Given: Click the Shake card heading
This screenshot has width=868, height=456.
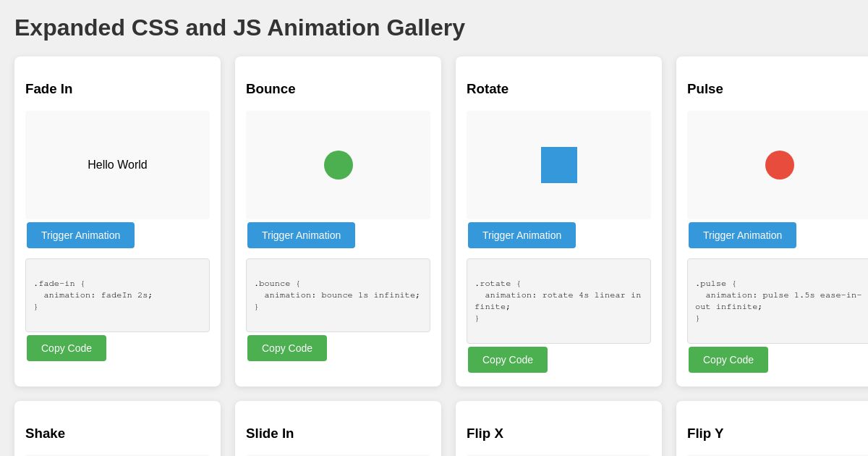Looking at the screenshot, I should point(45,434).
